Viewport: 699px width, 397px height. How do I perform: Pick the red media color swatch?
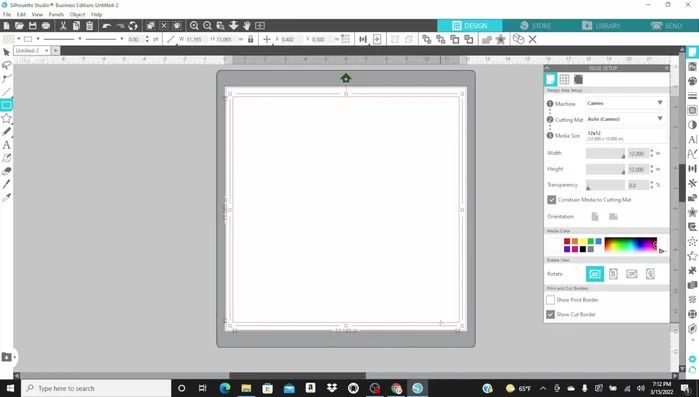click(567, 241)
